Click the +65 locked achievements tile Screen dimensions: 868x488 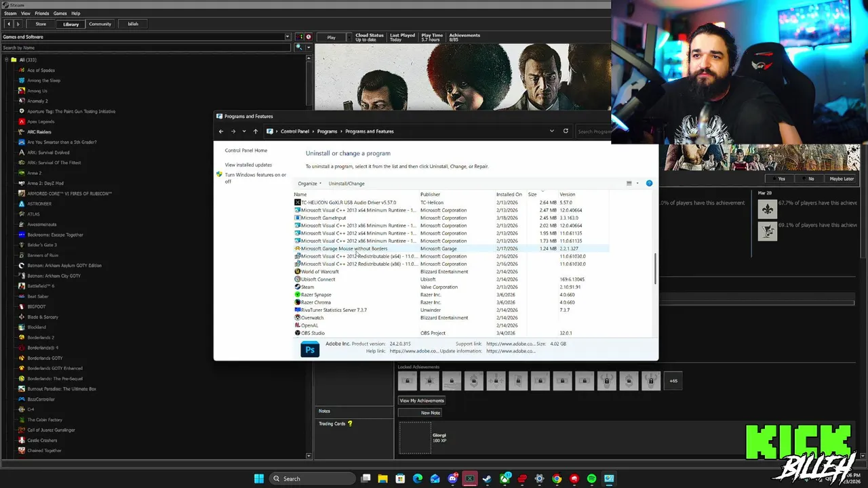coord(673,381)
